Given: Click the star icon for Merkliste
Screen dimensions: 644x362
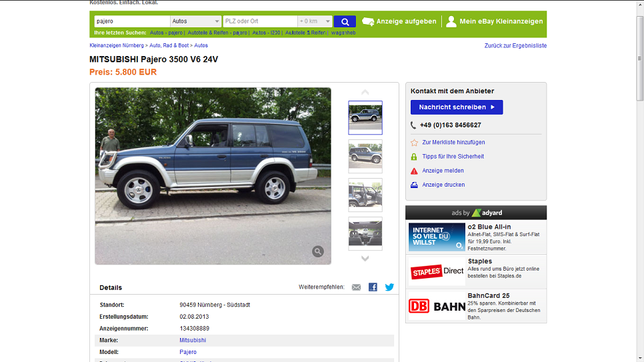Looking at the screenshot, I should click(414, 143).
